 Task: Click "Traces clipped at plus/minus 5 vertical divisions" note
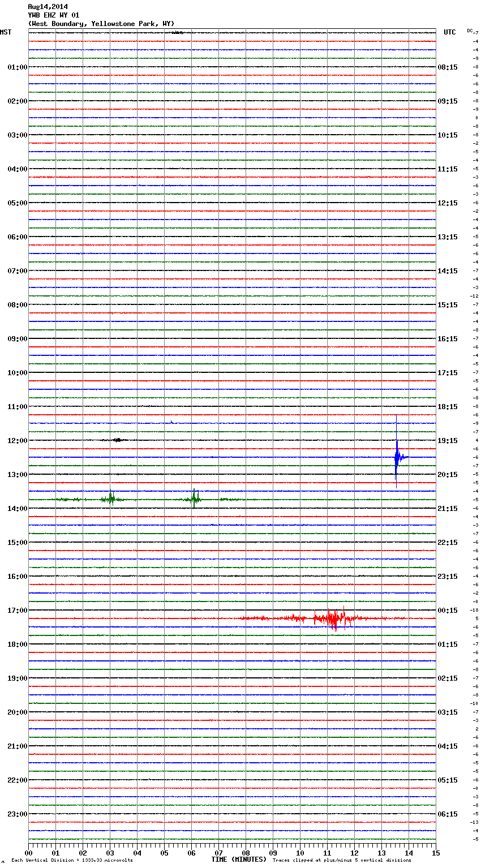pos(342,861)
